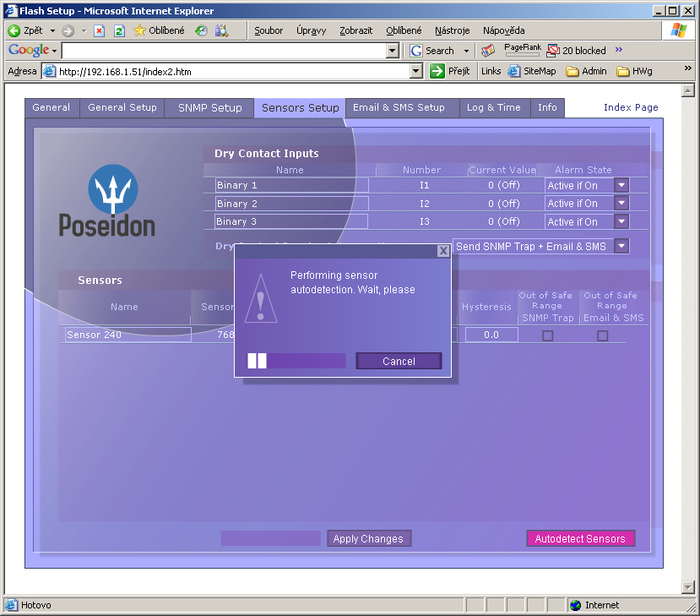The image size is (700, 616).
Task: Click the Apply Changes button
Action: (x=368, y=539)
